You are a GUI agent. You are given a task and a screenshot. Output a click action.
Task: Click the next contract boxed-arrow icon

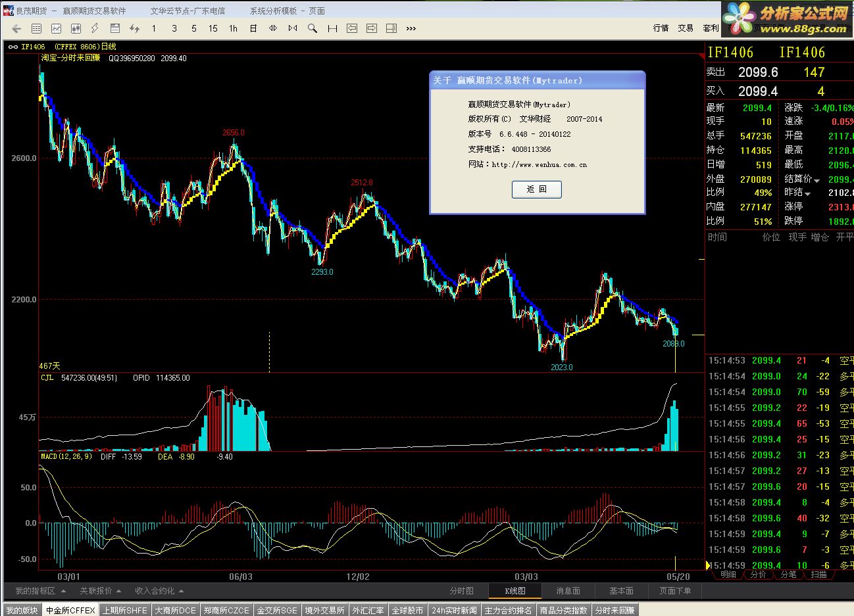coord(372,28)
